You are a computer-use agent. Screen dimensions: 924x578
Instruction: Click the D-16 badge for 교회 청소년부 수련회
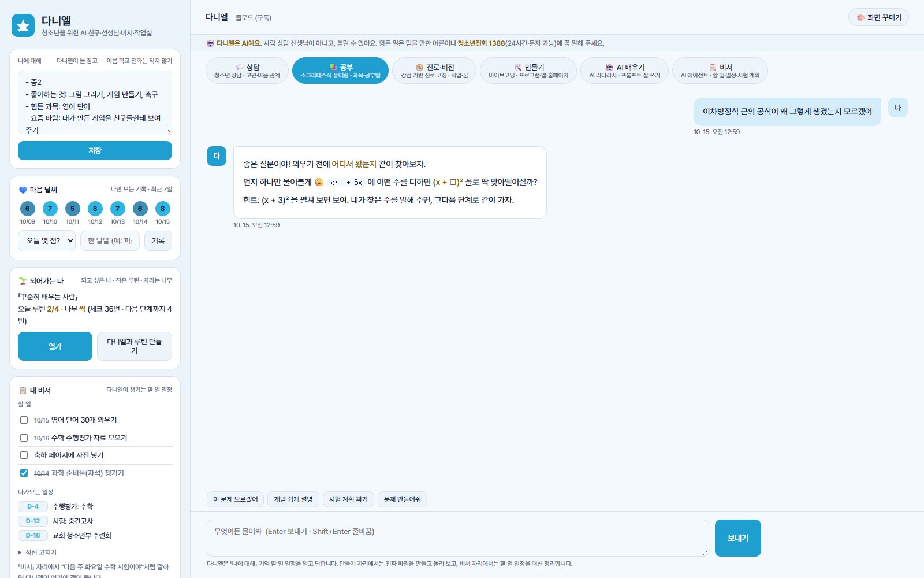(33, 535)
